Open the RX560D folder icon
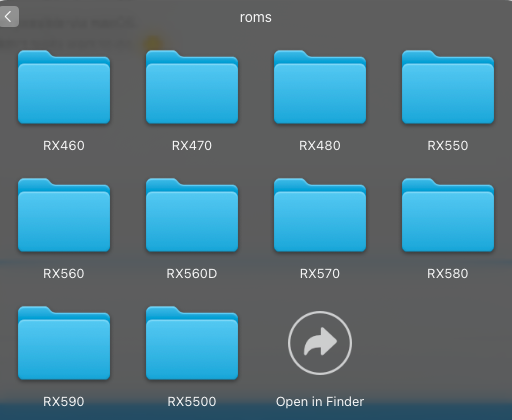Viewport: 512px width, 420px height. pyautogui.click(x=192, y=215)
